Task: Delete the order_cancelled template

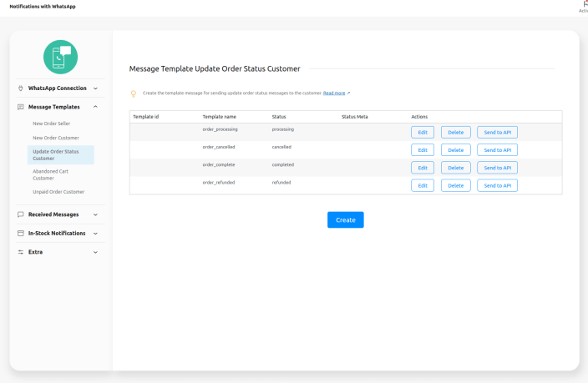Action: point(455,150)
